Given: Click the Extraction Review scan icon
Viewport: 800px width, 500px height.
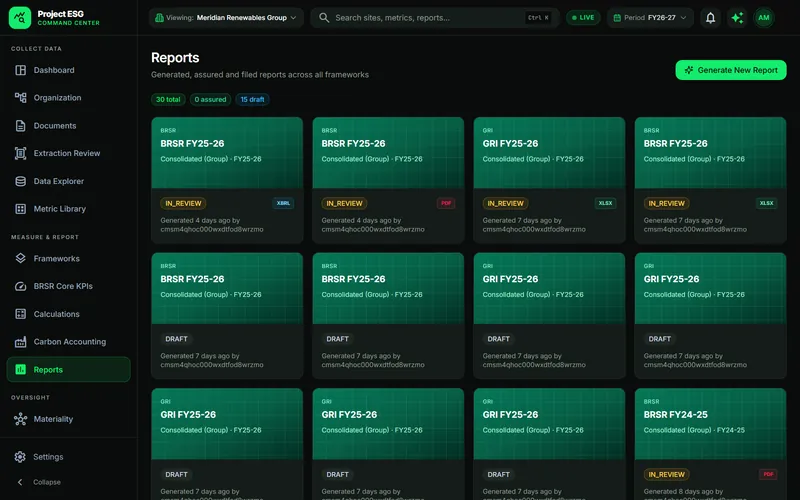Looking at the screenshot, I should (20, 153).
